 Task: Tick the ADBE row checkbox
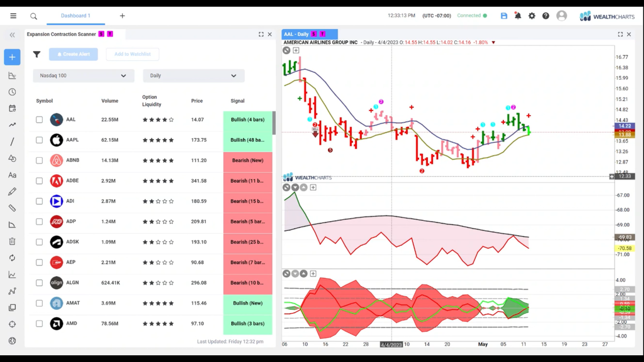[x=39, y=181]
